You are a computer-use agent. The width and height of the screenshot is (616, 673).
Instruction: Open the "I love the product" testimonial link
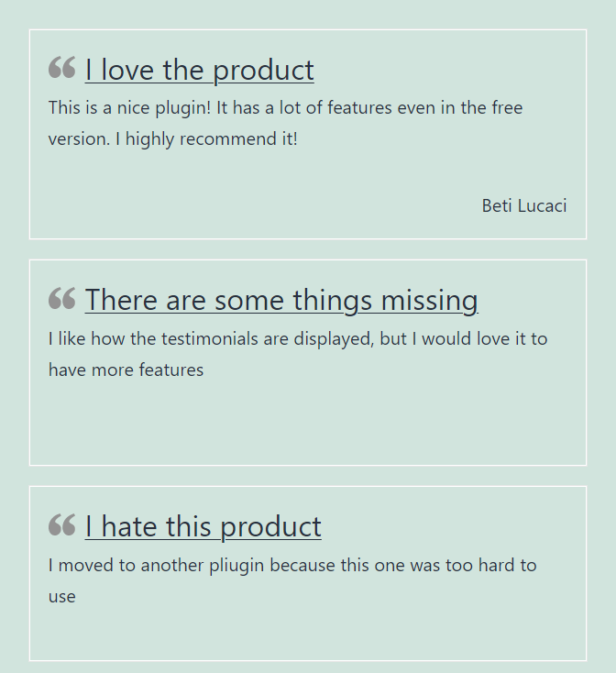click(x=200, y=70)
